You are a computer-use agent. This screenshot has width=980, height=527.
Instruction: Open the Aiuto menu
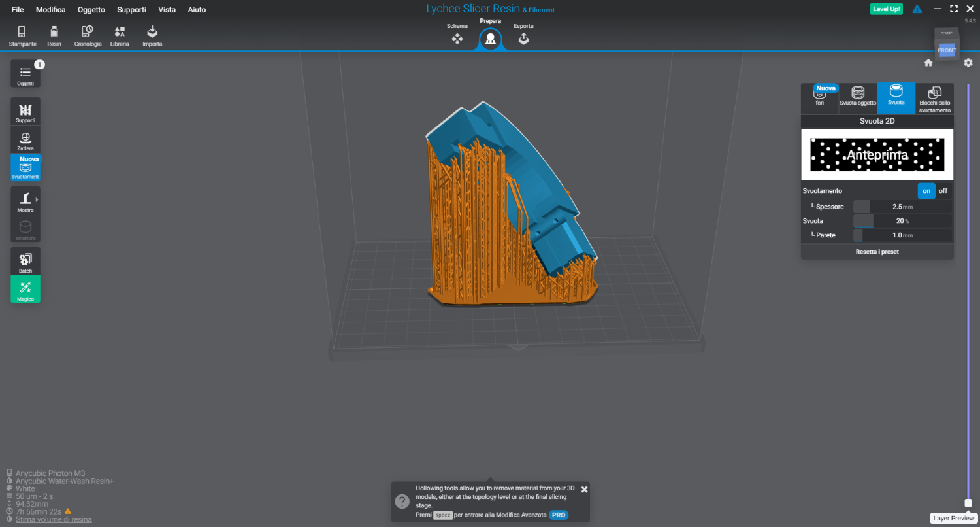coord(197,10)
